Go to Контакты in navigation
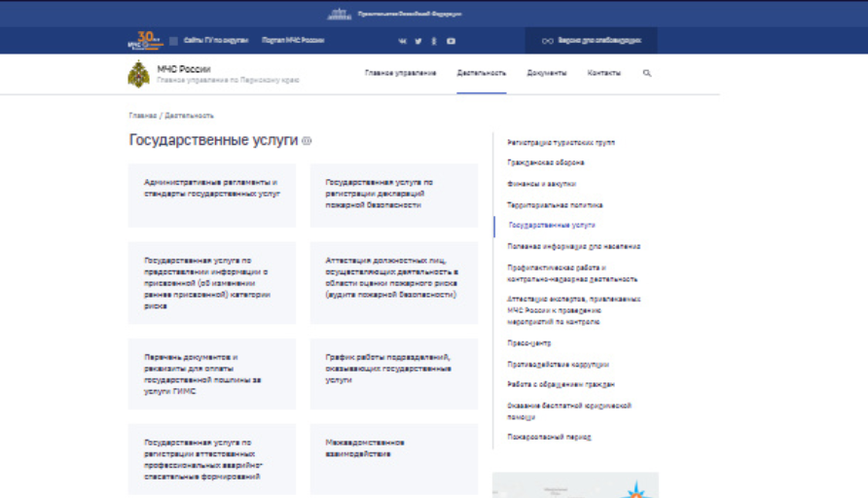Screen dimensions: 868x498 click(603, 74)
